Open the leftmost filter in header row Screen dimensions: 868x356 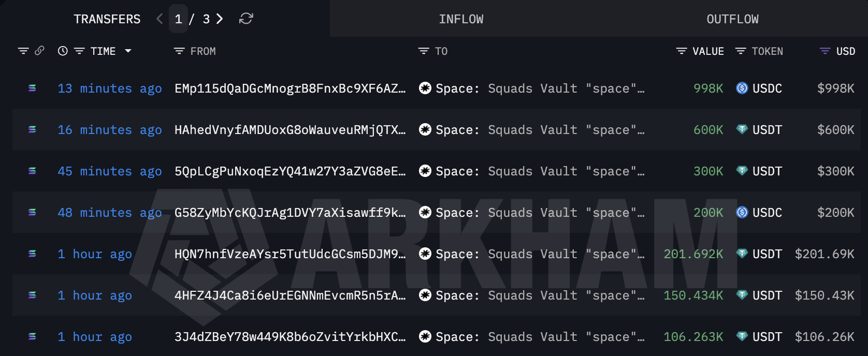(x=23, y=51)
